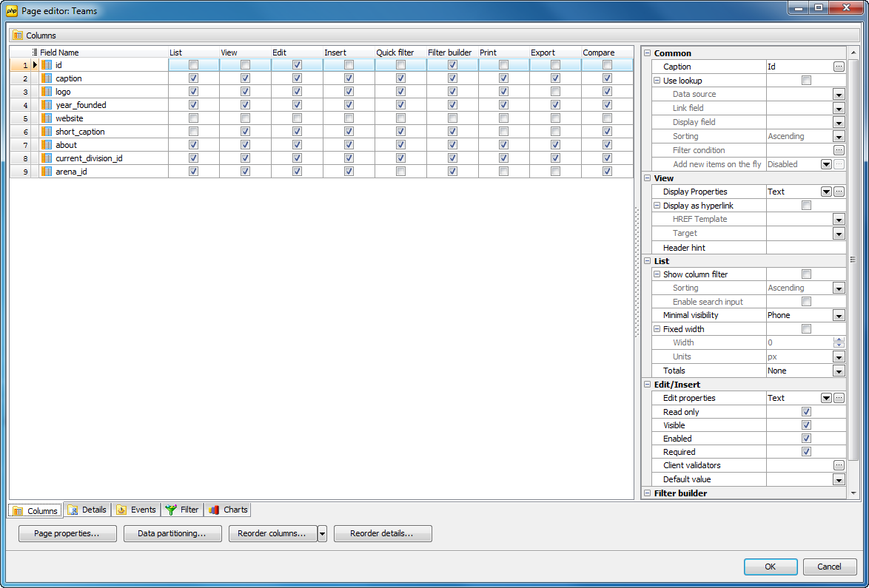Enable the Use lookup checkbox

click(806, 81)
